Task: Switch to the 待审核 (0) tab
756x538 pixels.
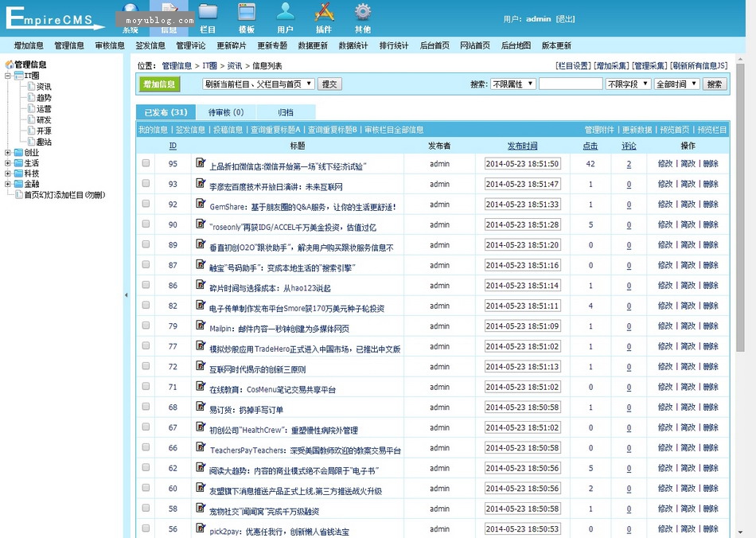Action: 226,112
